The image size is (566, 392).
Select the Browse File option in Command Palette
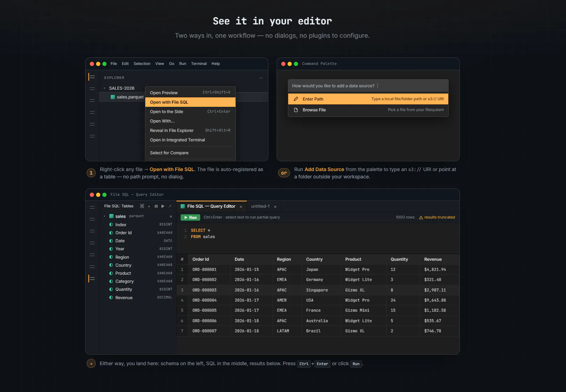click(368, 110)
